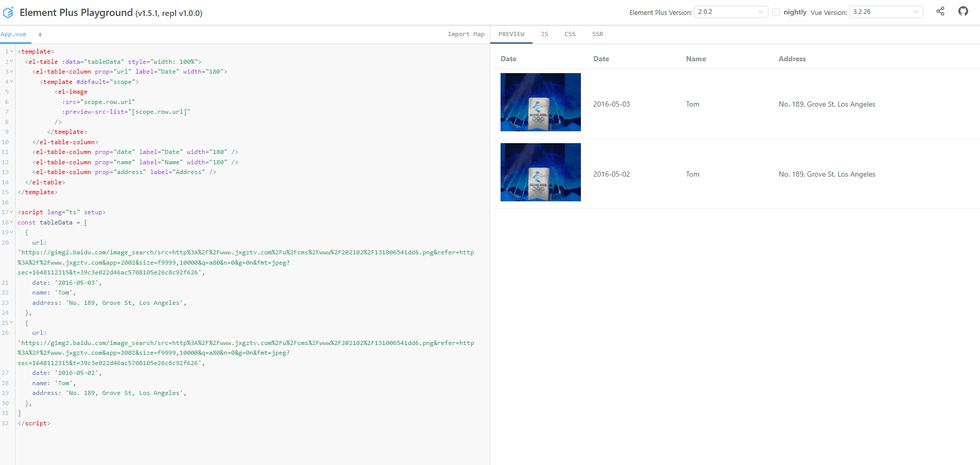Viewport: 980px width, 465px height.
Task: Collapse script fold at line 17
Action: (11, 212)
